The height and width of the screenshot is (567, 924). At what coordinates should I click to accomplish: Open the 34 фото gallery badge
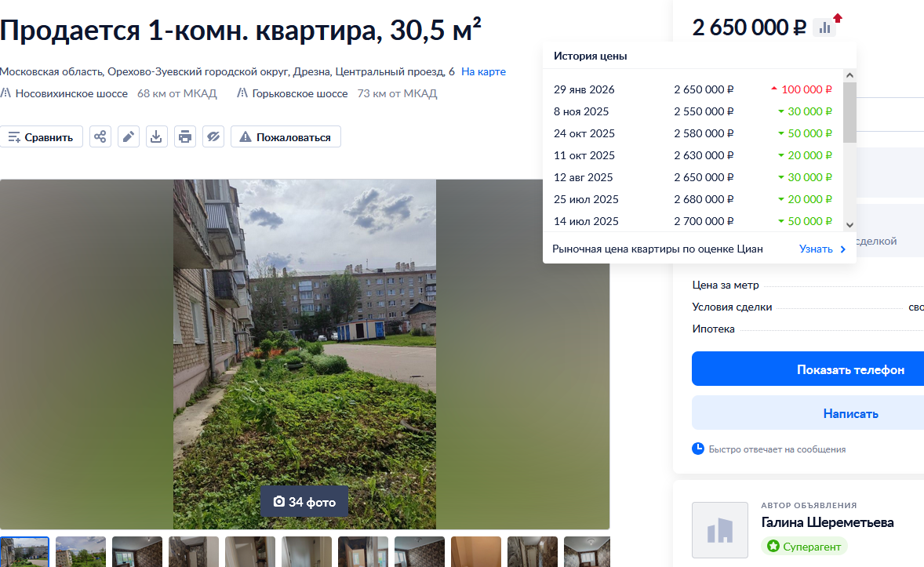(304, 502)
